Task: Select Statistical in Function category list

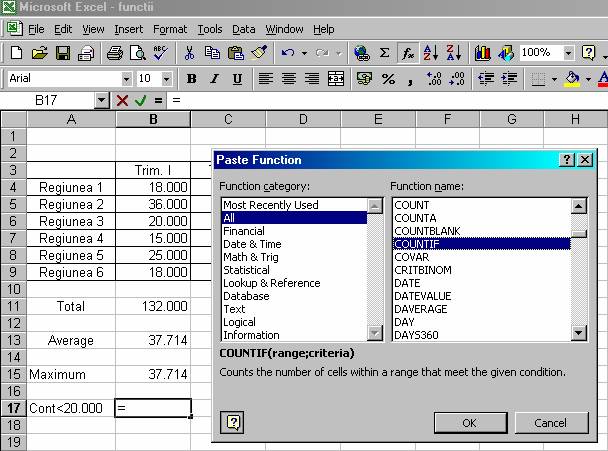Action: [246, 270]
